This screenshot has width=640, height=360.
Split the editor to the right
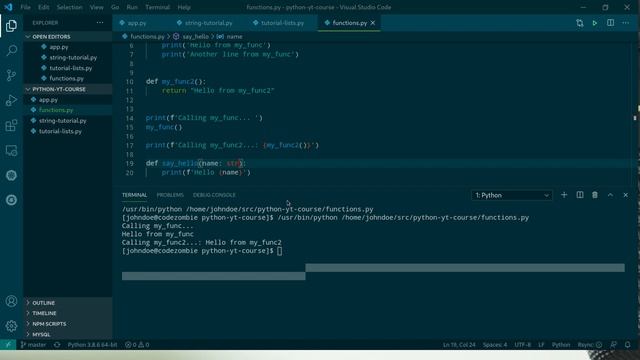coord(610,23)
